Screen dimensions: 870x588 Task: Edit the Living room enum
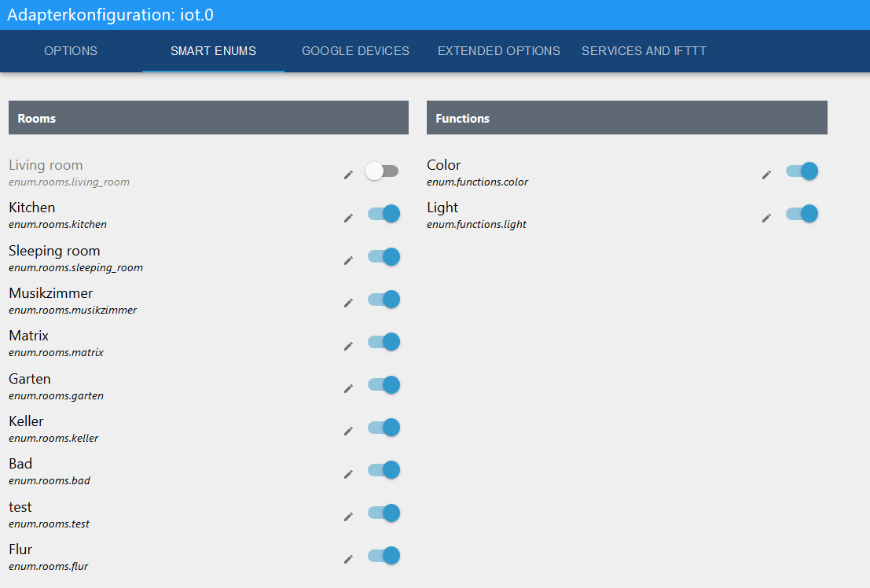click(x=348, y=175)
